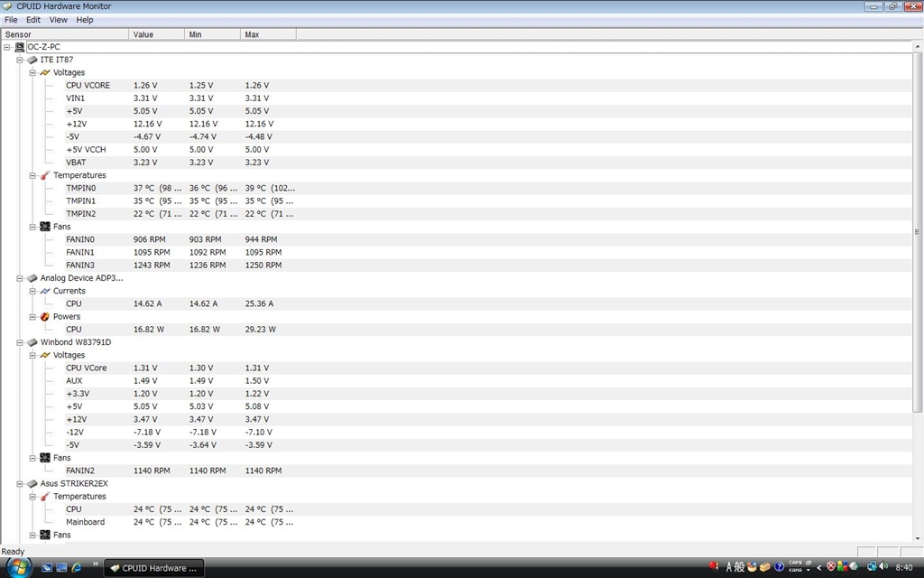Open the File menu
The width and height of the screenshot is (924, 578).
pyautogui.click(x=11, y=20)
